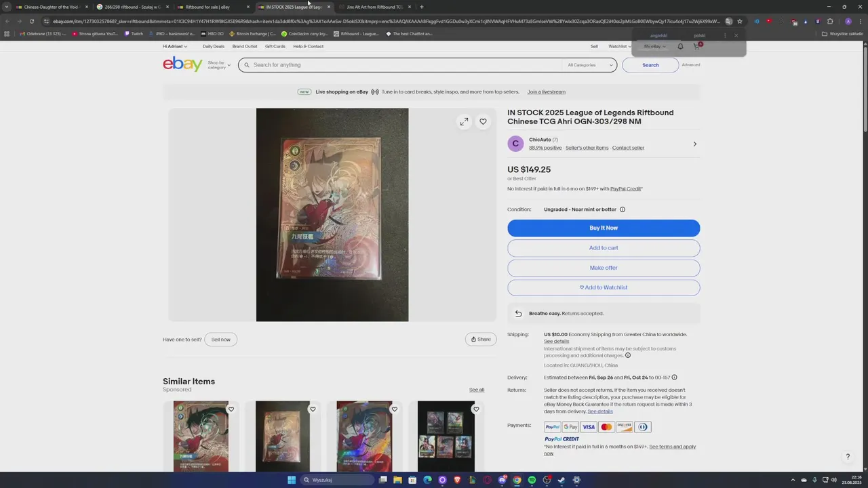Open Advanced search link
This screenshot has width=868, height=488.
pyautogui.click(x=691, y=65)
